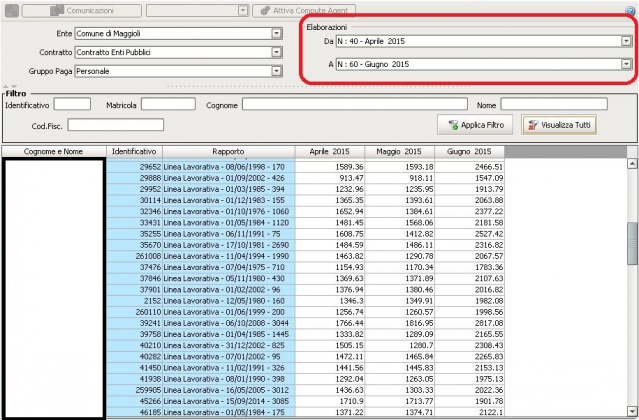Sort by Rapporto column header
The image size is (639, 420).
tap(228, 152)
